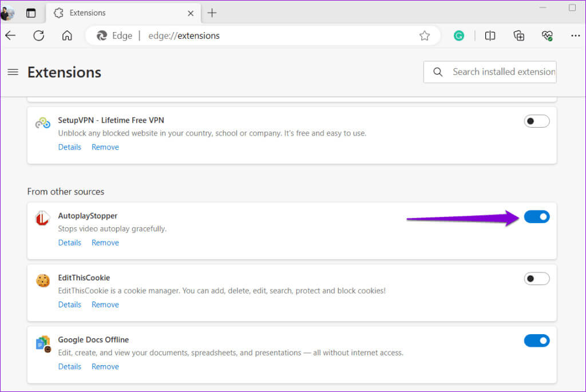Open Details for AutoplayStopper
Image resolution: width=586 pixels, height=392 pixels.
69,243
